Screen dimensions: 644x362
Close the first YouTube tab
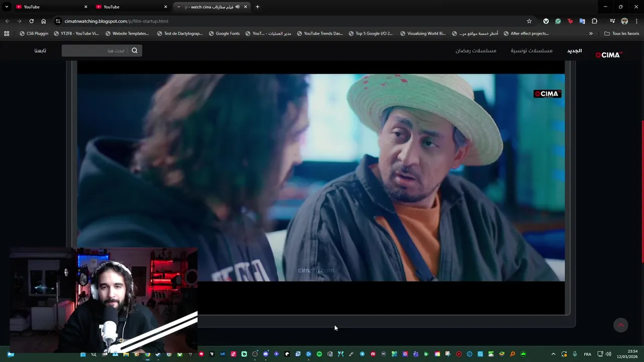(x=86, y=7)
